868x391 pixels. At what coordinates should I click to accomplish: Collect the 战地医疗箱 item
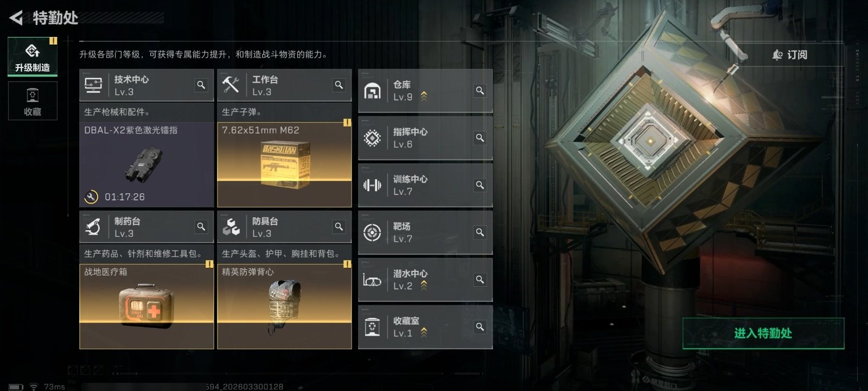(x=146, y=306)
